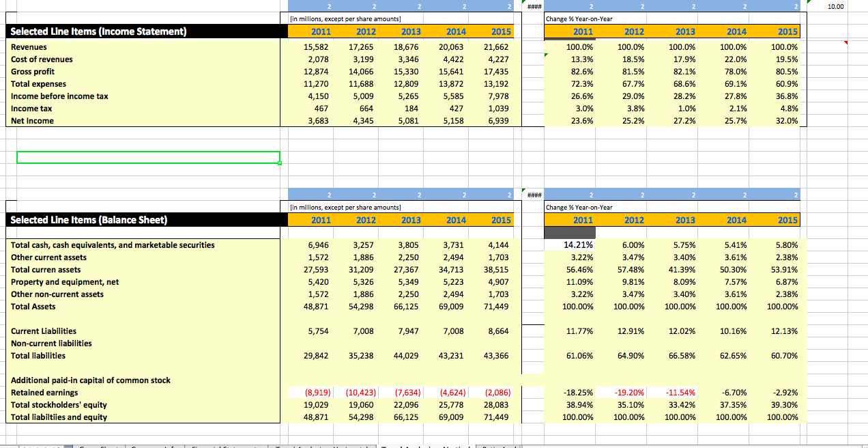Select the 'Total expenses' row label

[38, 84]
